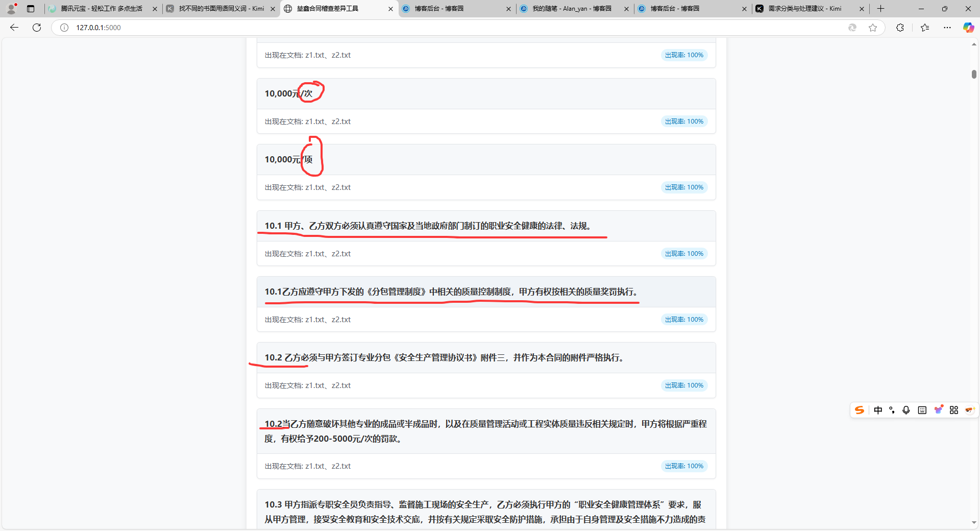The height and width of the screenshot is (531, 980).
Task: Click clause 10.2当乙方随意破坏 text
Action: [x=485, y=431]
